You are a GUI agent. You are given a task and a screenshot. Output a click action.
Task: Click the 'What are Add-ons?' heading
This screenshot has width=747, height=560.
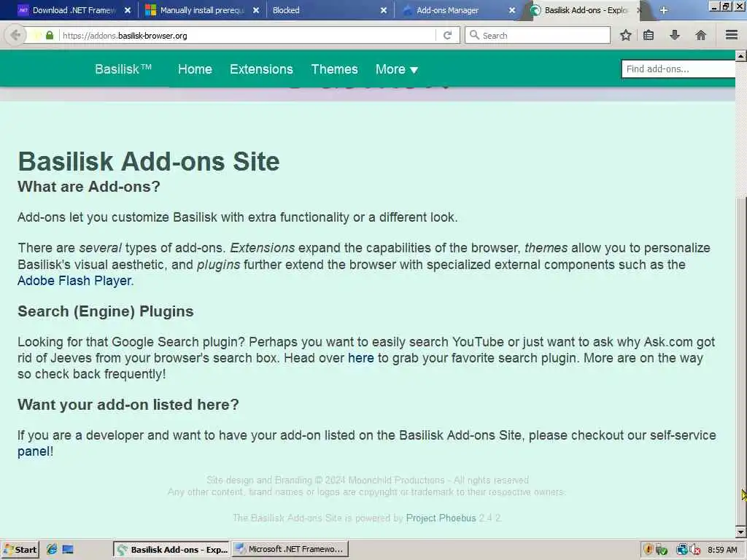[89, 186]
